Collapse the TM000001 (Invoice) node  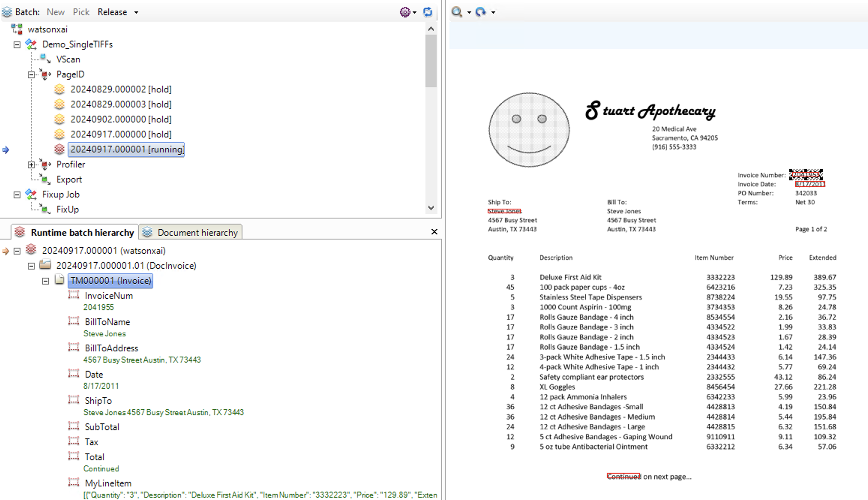click(45, 281)
